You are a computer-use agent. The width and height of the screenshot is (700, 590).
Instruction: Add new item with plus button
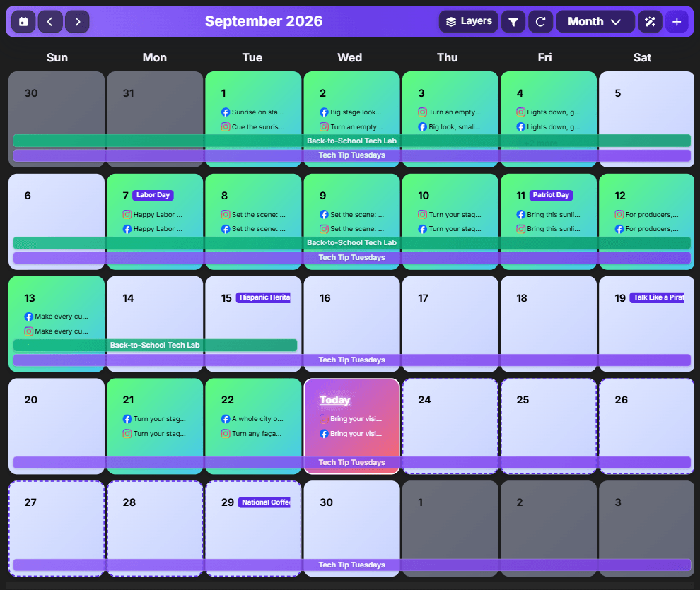point(677,21)
